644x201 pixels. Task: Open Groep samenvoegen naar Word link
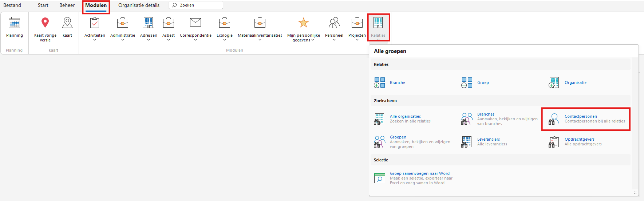coord(420,173)
